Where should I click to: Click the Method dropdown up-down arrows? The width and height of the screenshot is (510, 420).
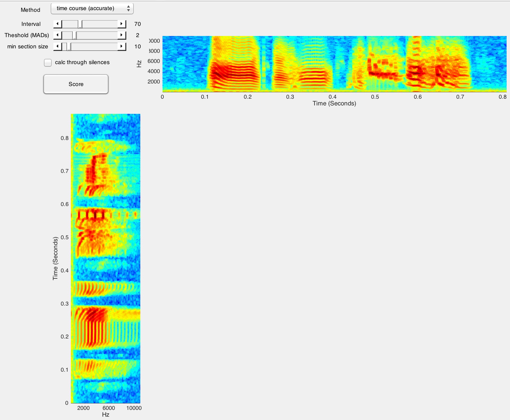pyautogui.click(x=128, y=8)
